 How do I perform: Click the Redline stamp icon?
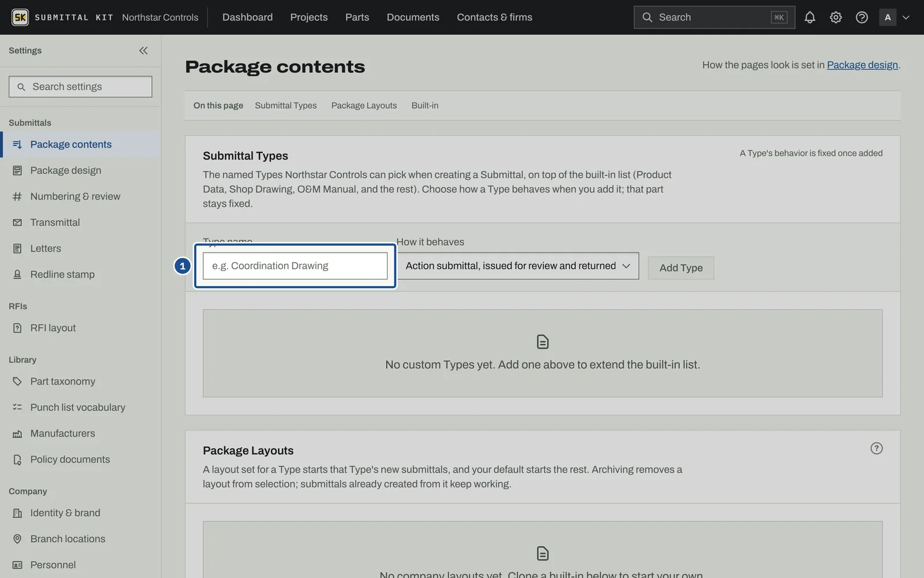(x=17, y=275)
